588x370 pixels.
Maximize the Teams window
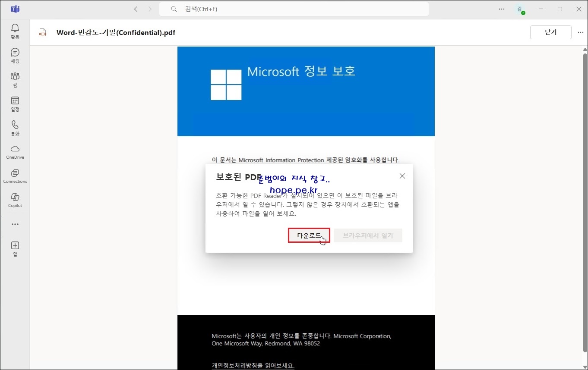560,9
